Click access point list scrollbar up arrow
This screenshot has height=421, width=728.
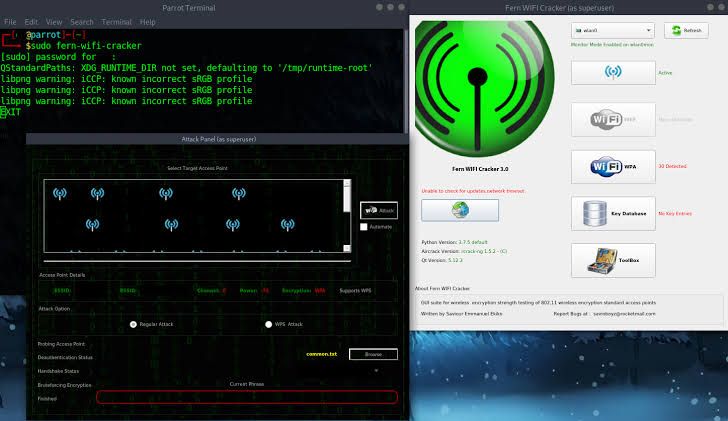click(347, 183)
